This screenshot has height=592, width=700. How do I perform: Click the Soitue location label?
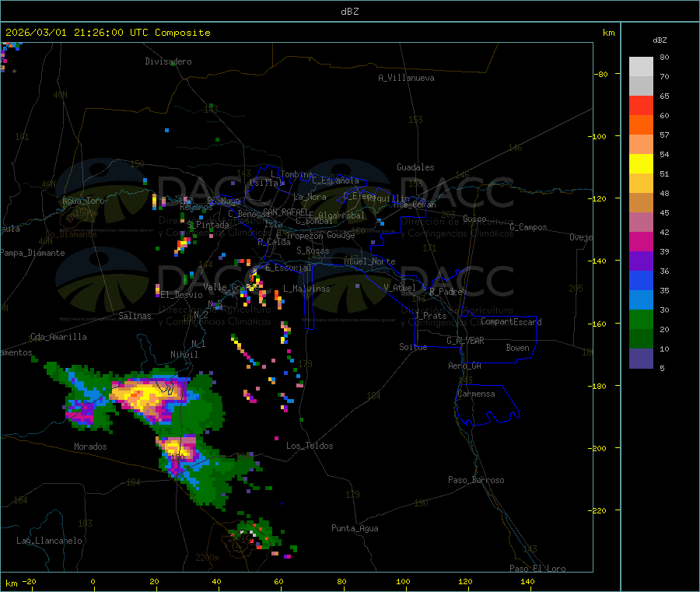click(414, 347)
